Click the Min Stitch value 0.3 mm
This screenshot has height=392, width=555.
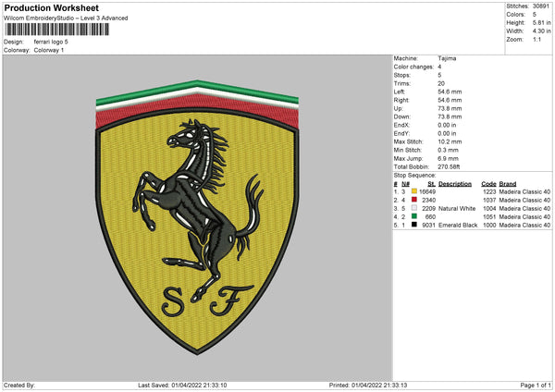tap(448, 150)
